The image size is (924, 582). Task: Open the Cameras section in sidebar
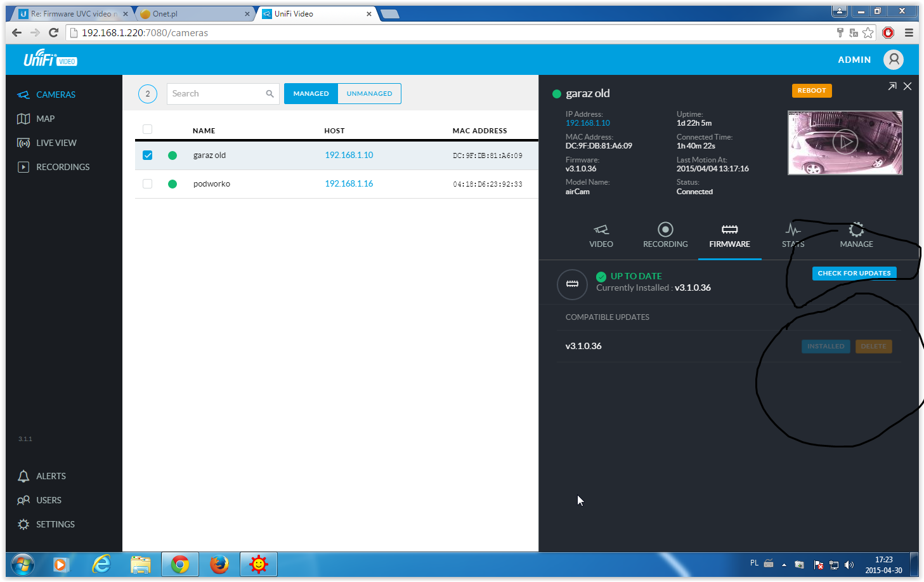46,95
